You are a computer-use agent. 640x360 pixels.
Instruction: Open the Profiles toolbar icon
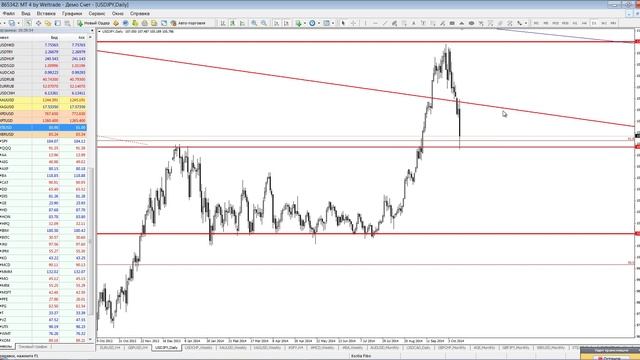(x=12, y=23)
